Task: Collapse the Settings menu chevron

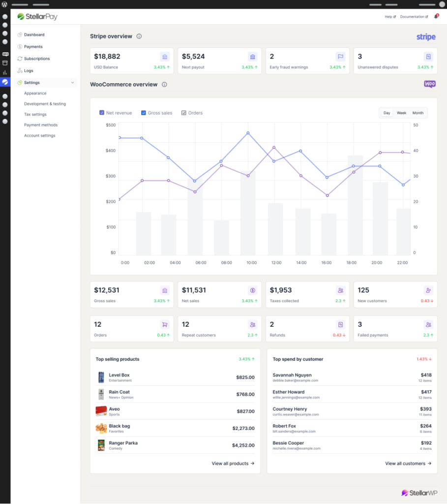Action: coord(73,83)
